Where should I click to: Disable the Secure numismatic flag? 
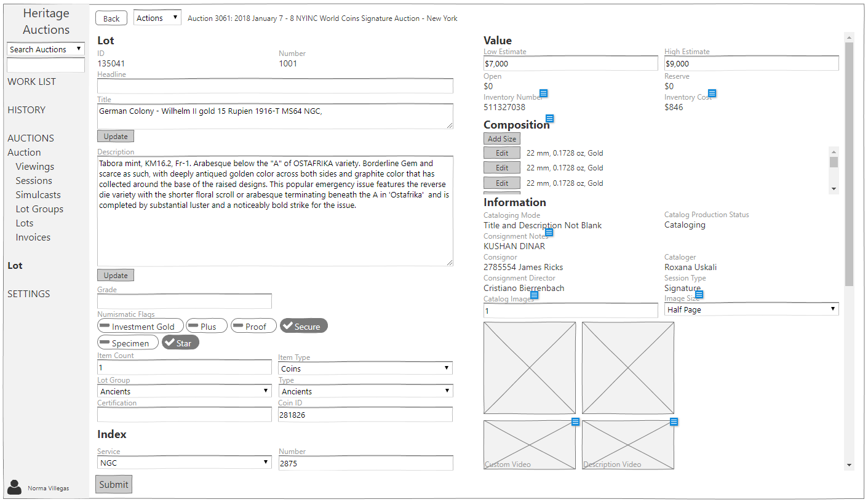point(304,326)
